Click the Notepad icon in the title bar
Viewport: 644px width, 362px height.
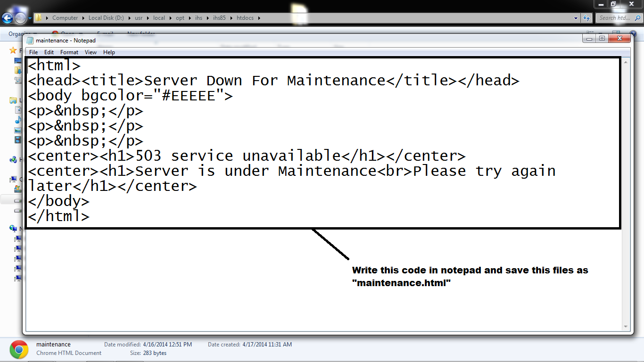click(29, 40)
